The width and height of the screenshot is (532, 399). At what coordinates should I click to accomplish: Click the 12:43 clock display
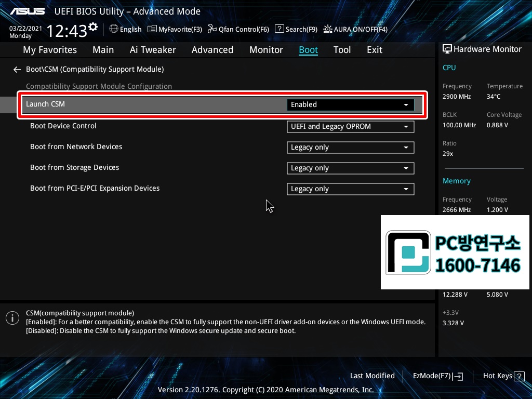[x=66, y=31]
